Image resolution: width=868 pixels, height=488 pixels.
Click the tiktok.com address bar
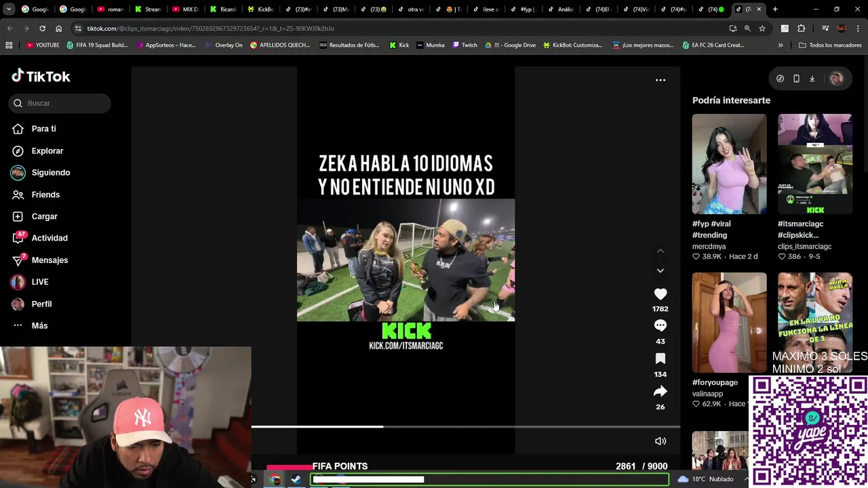pyautogui.click(x=400, y=28)
